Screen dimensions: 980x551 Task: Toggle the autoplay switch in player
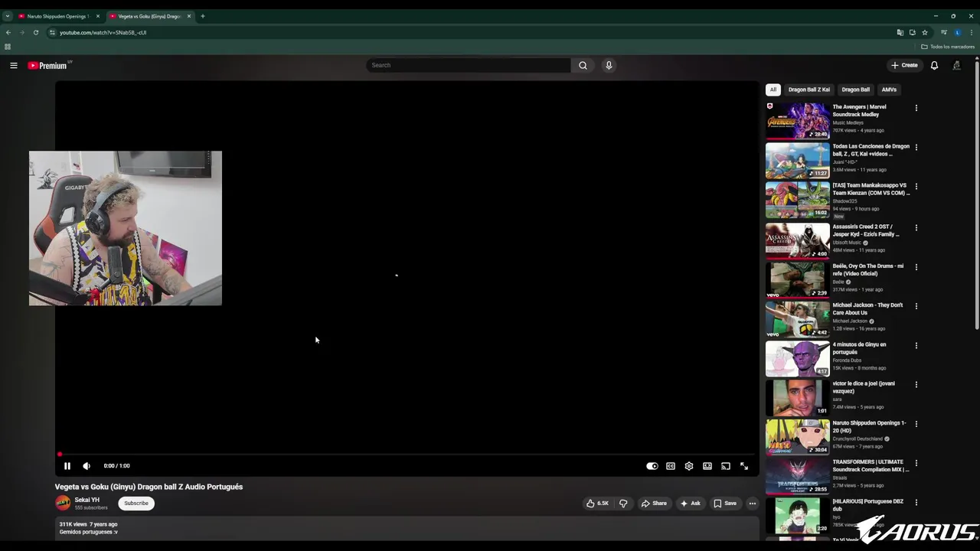652,466
